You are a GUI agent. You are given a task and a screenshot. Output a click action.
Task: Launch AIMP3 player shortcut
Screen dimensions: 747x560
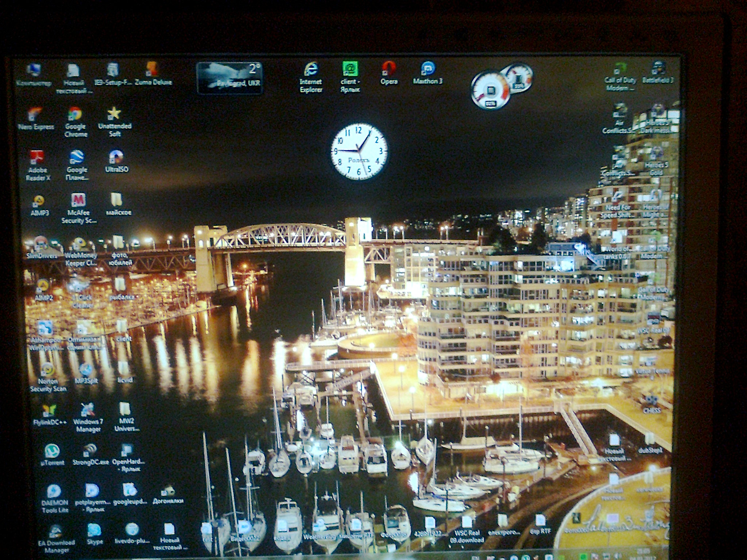[39, 201]
